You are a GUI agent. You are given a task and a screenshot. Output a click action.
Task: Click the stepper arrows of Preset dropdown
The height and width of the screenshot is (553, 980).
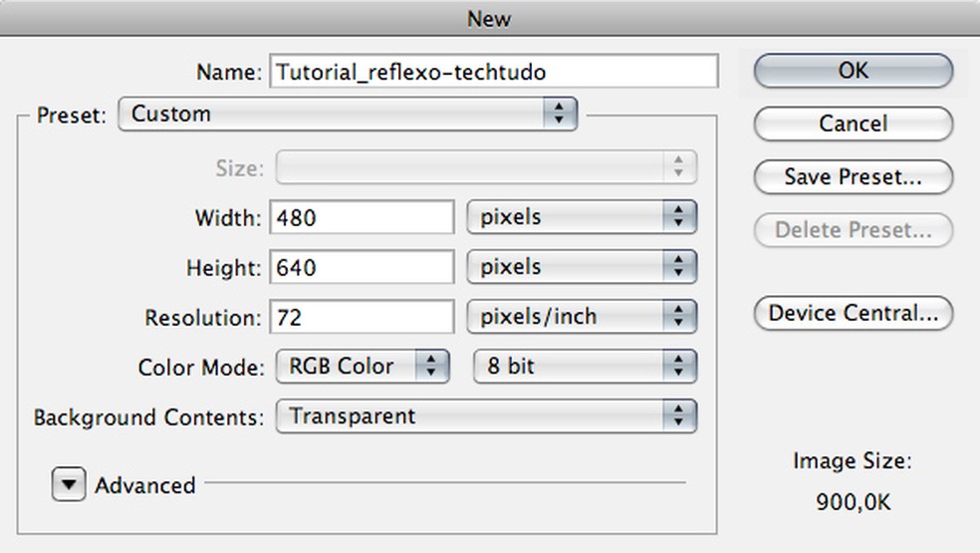coord(561,114)
